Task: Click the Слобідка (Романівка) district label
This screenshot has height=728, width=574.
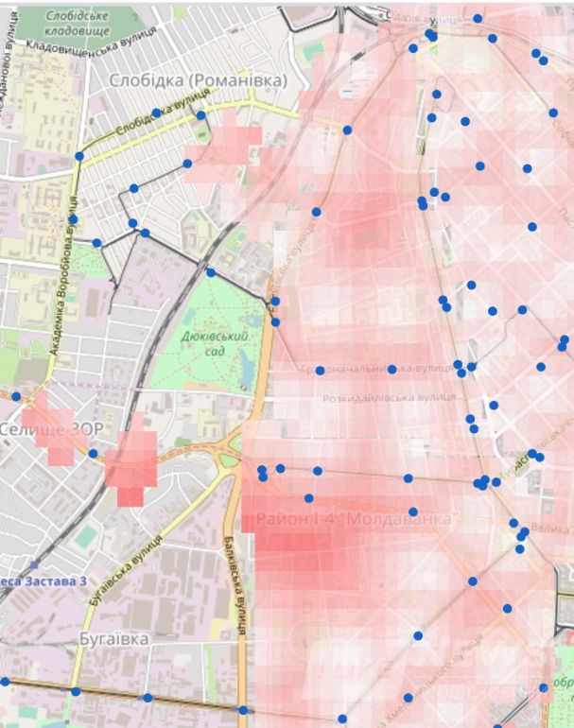Action: point(198,81)
